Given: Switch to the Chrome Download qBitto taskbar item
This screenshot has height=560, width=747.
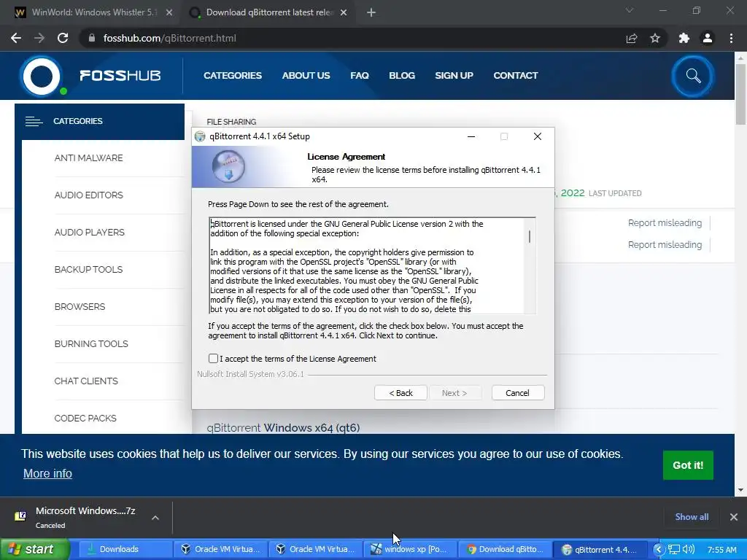Looking at the screenshot, I should pyautogui.click(x=505, y=549).
